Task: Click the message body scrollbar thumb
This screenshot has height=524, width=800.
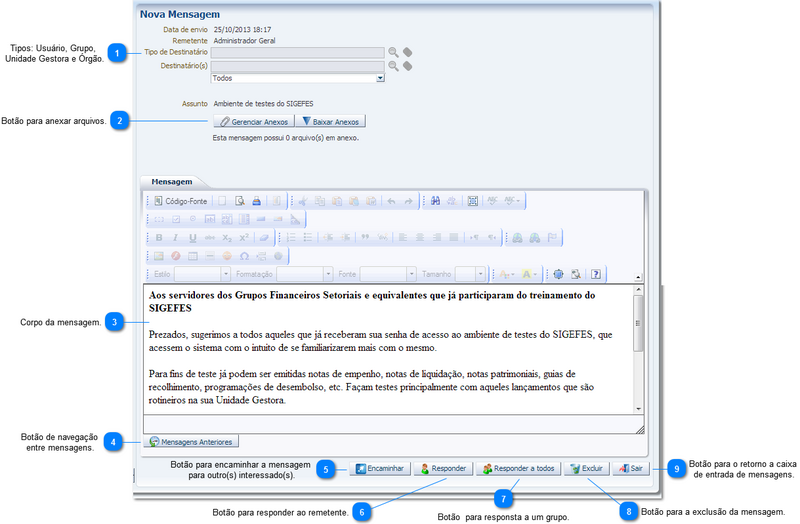Action: click(x=638, y=323)
